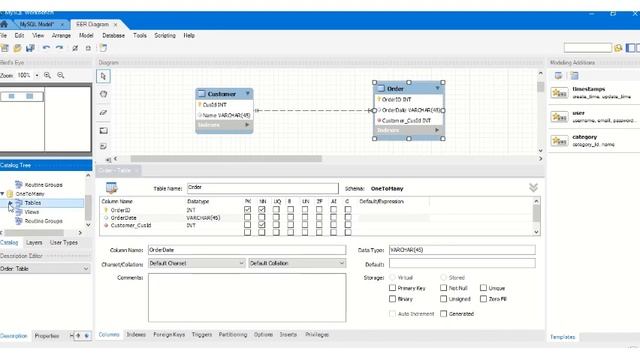Image resolution: width=640 pixels, height=360 pixels.
Task: Save model toolbar icon
Action: 30,48
